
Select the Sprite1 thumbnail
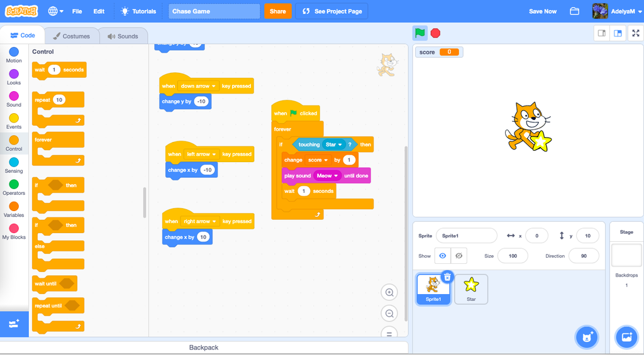tap(433, 289)
